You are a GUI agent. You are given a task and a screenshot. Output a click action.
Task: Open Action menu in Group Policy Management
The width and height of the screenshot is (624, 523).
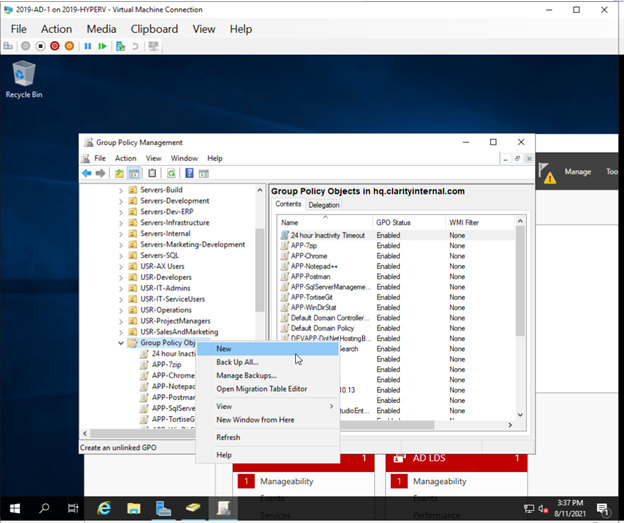pyautogui.click(x=125, y=158)
